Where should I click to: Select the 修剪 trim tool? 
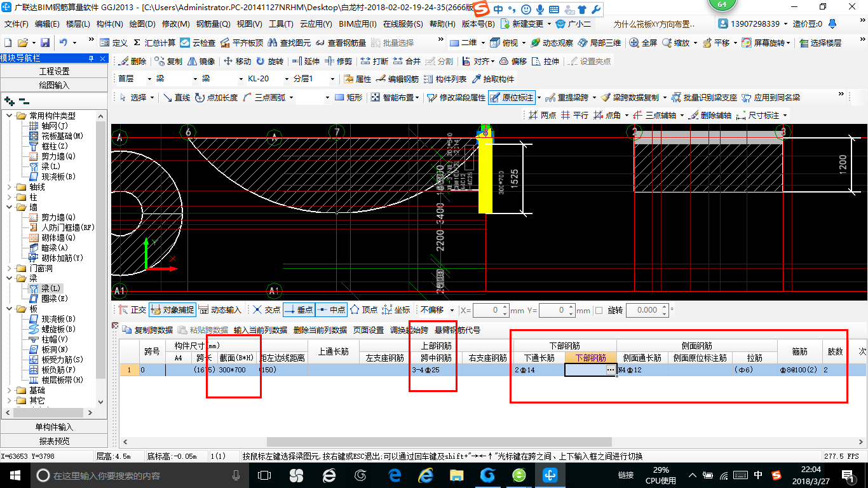pos(338,62)
